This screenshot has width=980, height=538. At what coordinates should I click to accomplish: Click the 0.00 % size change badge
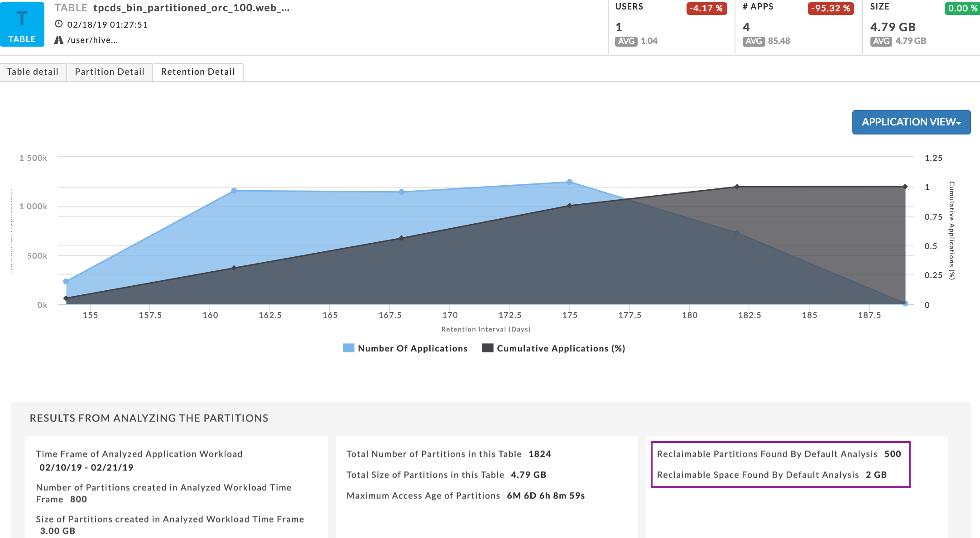[962, 9]
